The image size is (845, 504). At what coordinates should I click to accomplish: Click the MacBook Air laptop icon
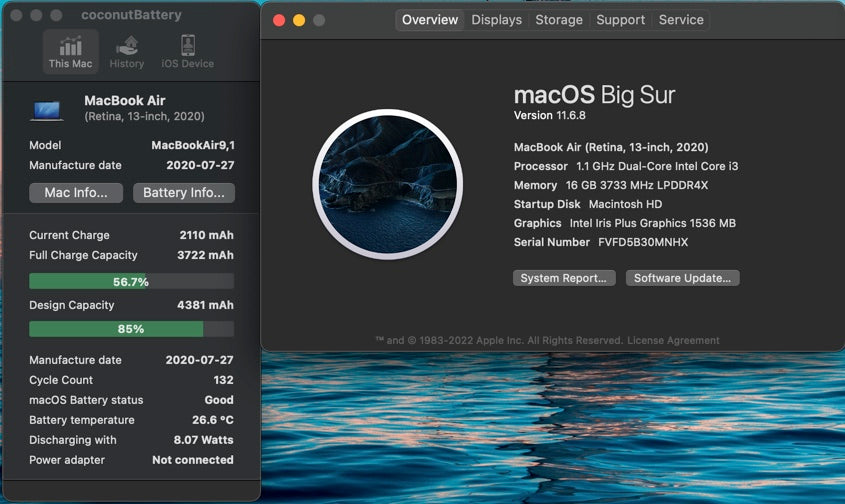(x=46, y=111)
